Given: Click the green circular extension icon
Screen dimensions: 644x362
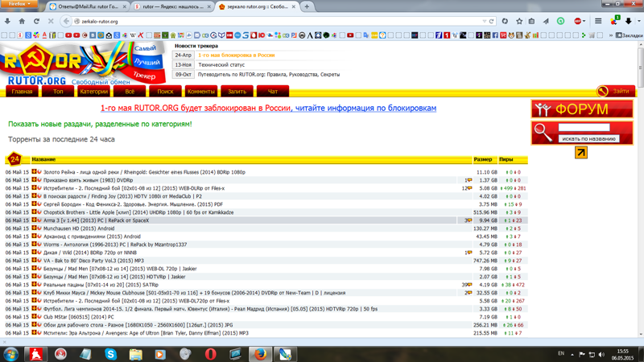Looking at the screenshot, I should pos(560,21).
